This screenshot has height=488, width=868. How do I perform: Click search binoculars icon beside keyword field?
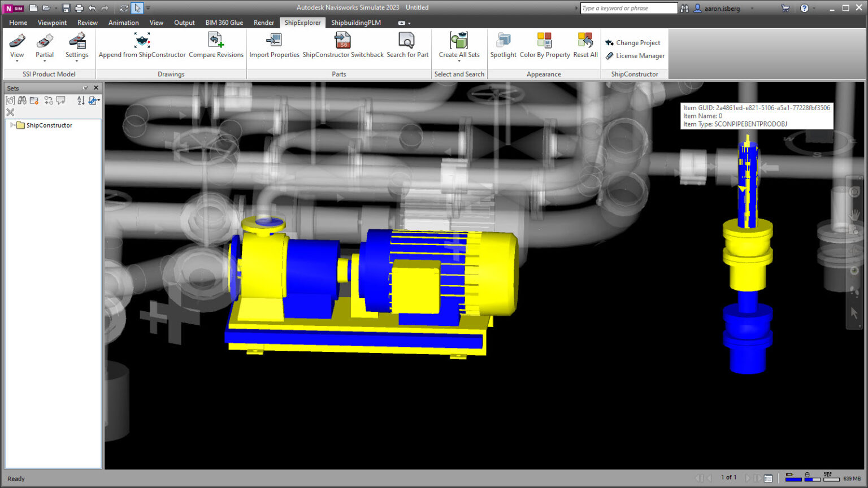[684, 8]
